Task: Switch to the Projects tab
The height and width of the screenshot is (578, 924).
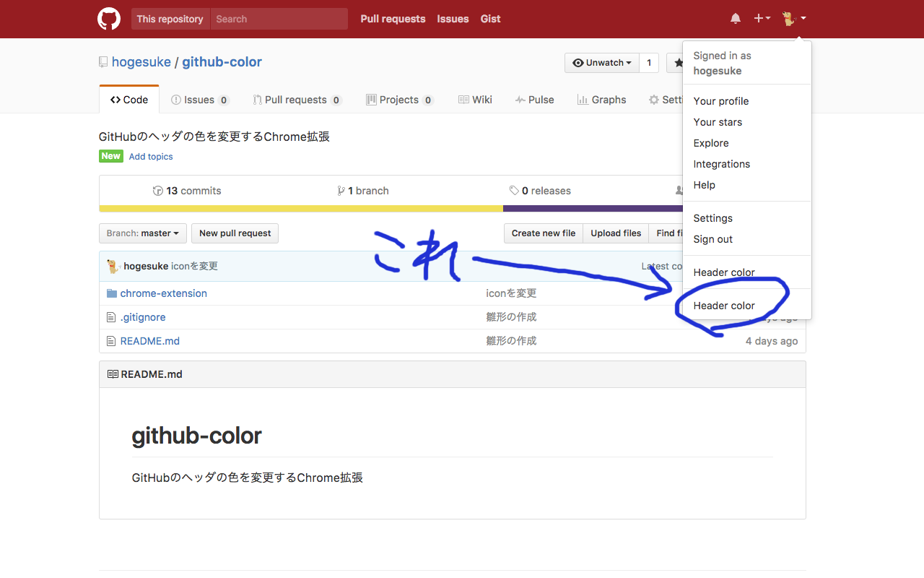Action: click(400, 100)
